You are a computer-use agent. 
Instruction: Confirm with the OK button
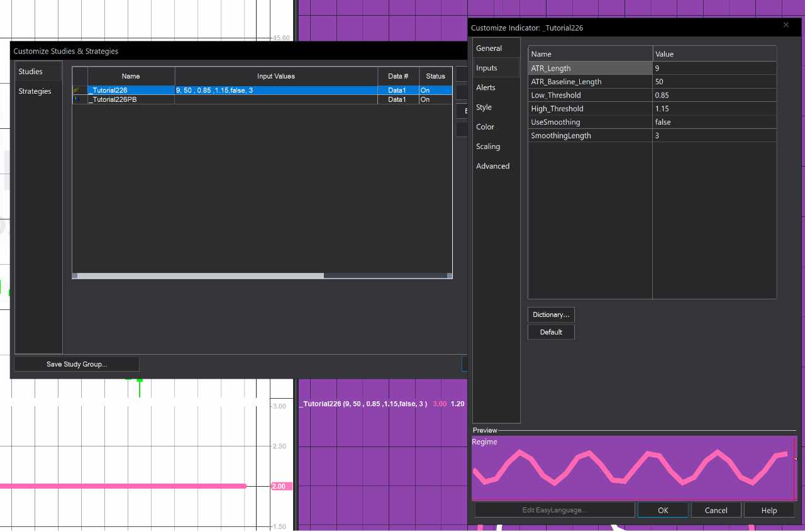663,510
